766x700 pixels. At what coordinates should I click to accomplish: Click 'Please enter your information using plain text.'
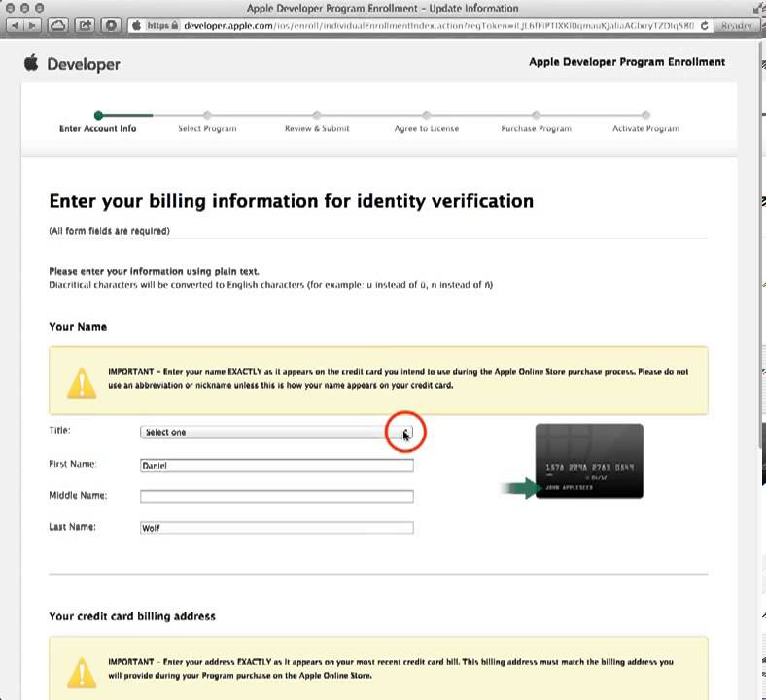pyautogui.click(x=154, y=271)
